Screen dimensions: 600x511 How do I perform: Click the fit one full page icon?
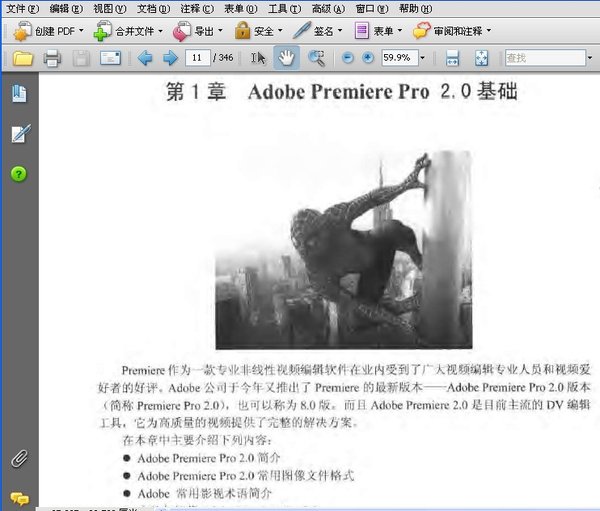click(481, 58)
